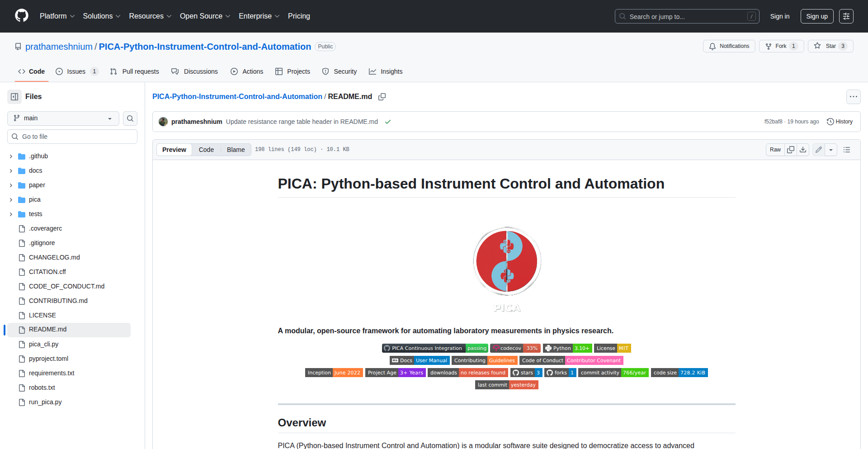
Task: Open the main branch selector
Action: pos(62,118)
